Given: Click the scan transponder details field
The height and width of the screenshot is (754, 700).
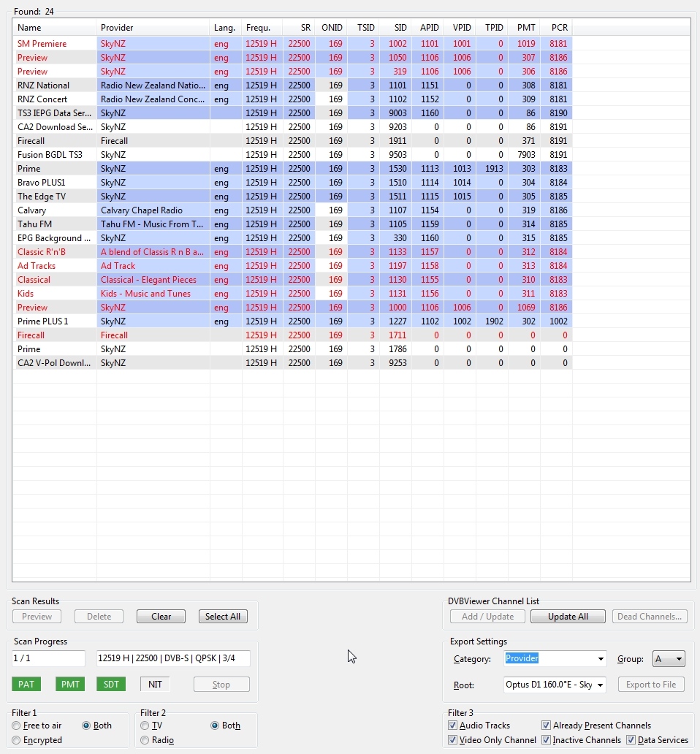Looking at the screenshot, I should point(173,659).
